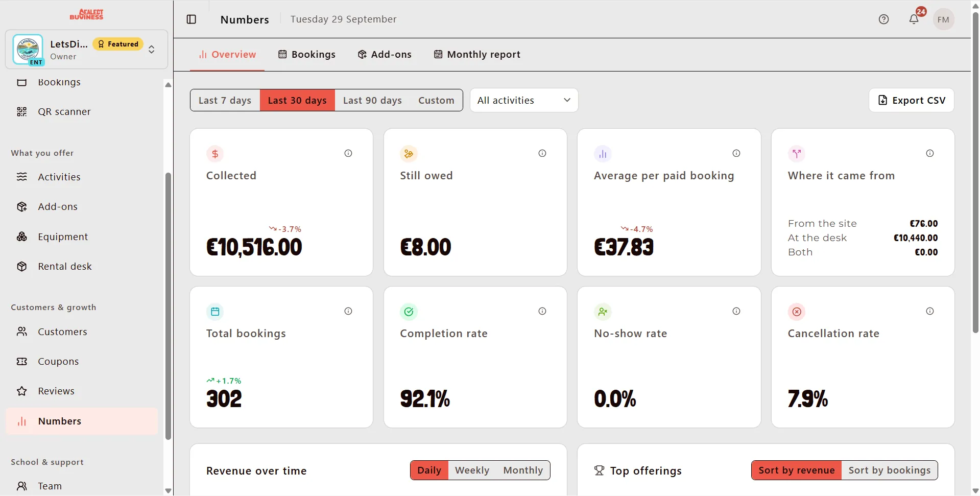Sort top offerings by bookings
The image size is (980, 496).
pyautogui.click(x=889, y=470)
